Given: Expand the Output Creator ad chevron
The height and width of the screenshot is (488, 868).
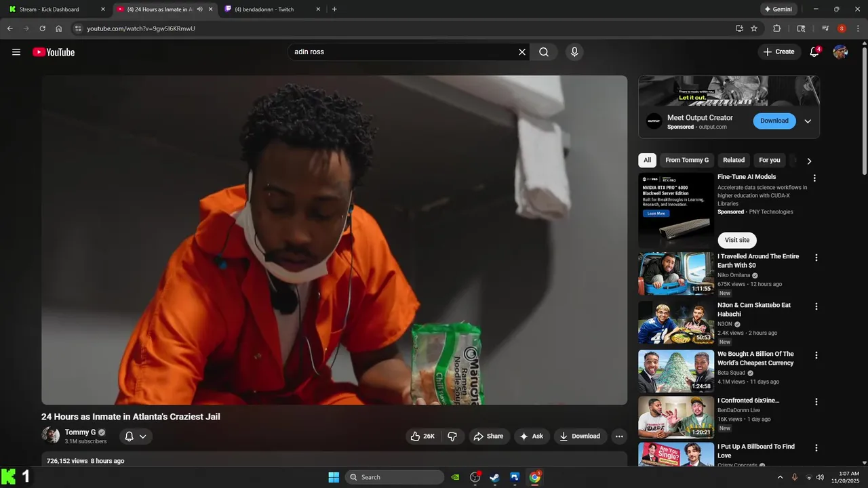Looking at the screenshot, I should 808,121.
